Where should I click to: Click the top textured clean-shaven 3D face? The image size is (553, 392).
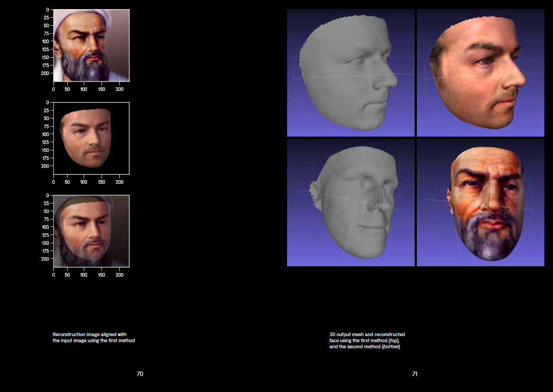coord(480,73)
